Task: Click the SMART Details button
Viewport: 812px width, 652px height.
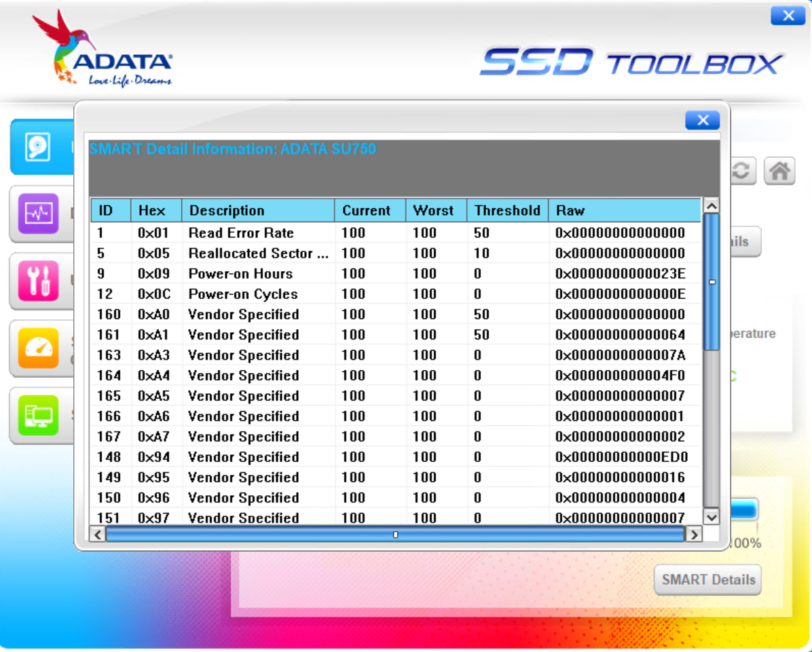Action: 708,580
